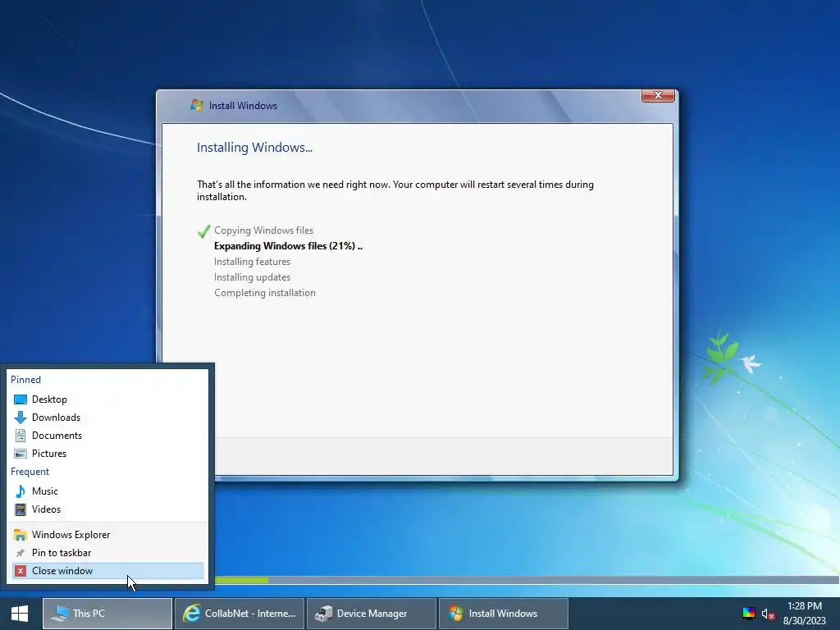Image resolution: width=840 pixels, height=630 pixels.
Task: Open Documents from the jump list
Action: (x=107, y=436)
